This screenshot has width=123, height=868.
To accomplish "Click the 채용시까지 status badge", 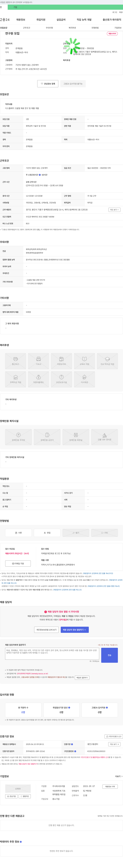I will (x=112, y=34).
